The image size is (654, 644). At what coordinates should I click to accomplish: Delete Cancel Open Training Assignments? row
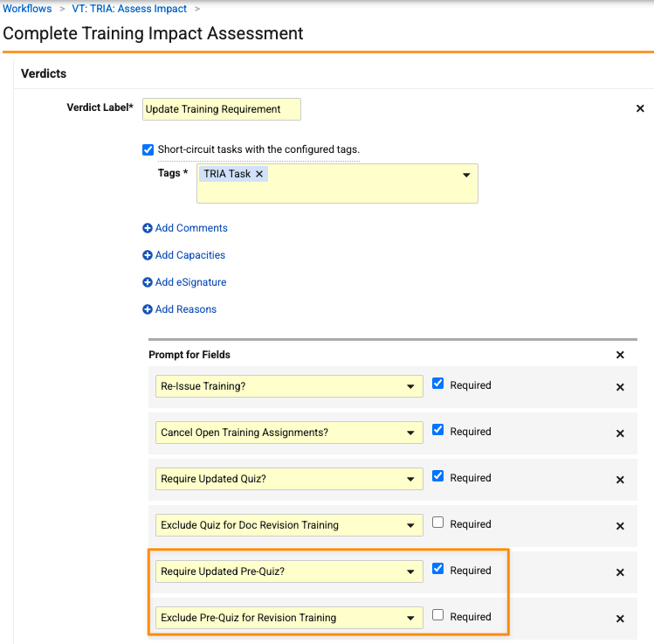[620, 433]
